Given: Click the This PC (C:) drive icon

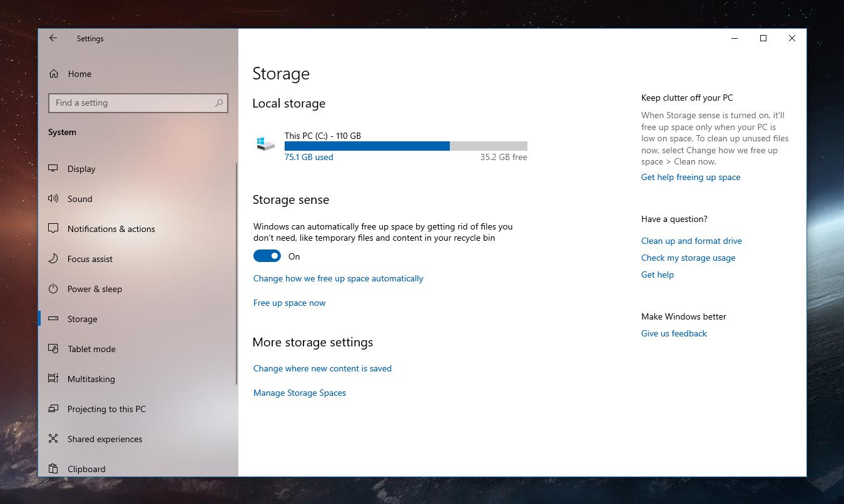Looking at the screenshot, I should tap(265, 144).
